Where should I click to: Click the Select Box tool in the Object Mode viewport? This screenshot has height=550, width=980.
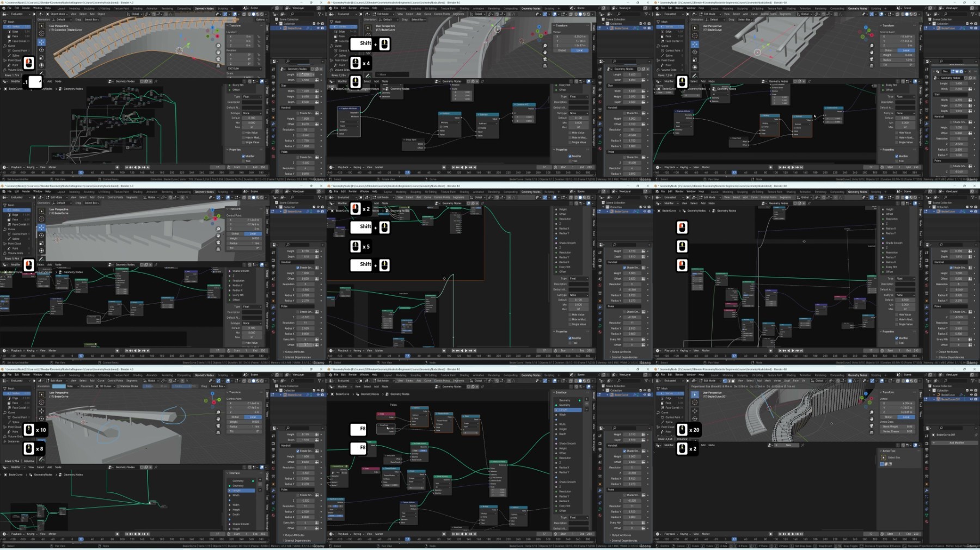click(x=41, y=26)
